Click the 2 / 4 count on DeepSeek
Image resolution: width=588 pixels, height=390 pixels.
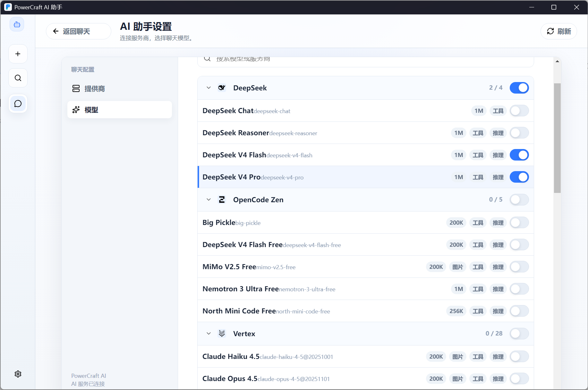click(x=496, y=88)
